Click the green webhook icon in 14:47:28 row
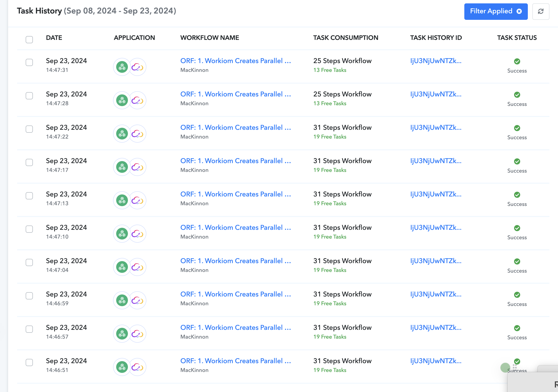The width and height of the screenshot is (558, 392). pyautogui.click(x=122, y=100)
